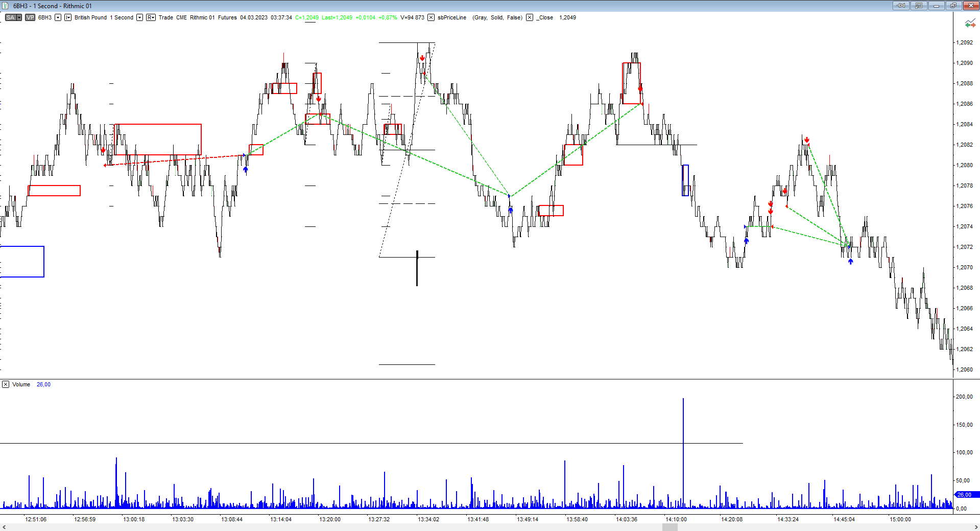
Task: Toggle the Volume indicator checkbox
Action: pyautogui.click(x=6, y=384)
